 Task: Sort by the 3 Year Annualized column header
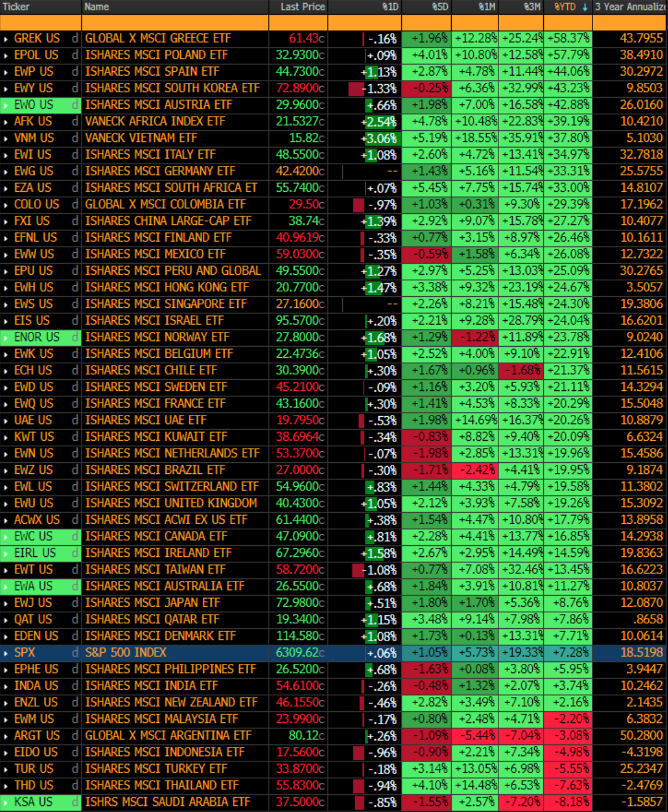click(x=631, y=7)
